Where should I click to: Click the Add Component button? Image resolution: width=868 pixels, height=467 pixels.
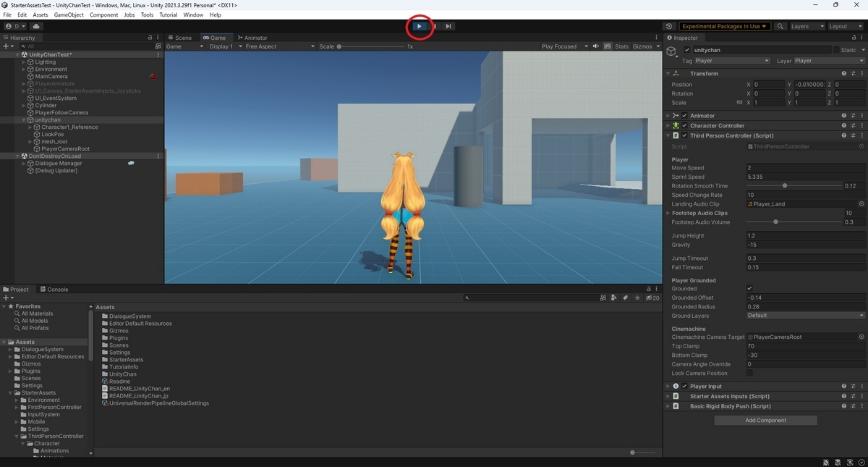coord(765,420)
